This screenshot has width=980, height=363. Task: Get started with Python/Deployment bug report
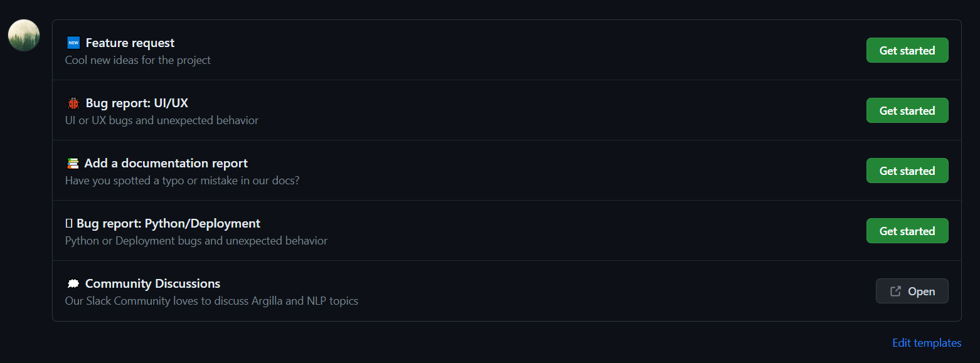(x=907, y=231)
